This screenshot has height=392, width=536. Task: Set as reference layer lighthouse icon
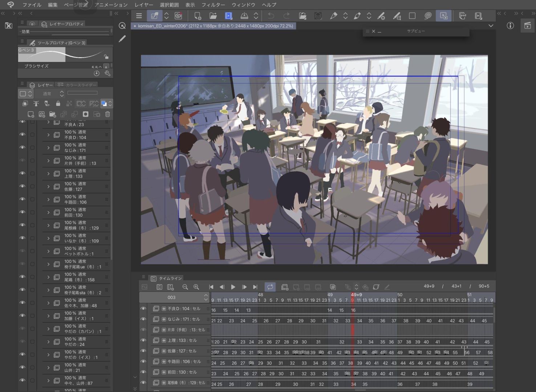pos(36,104)
